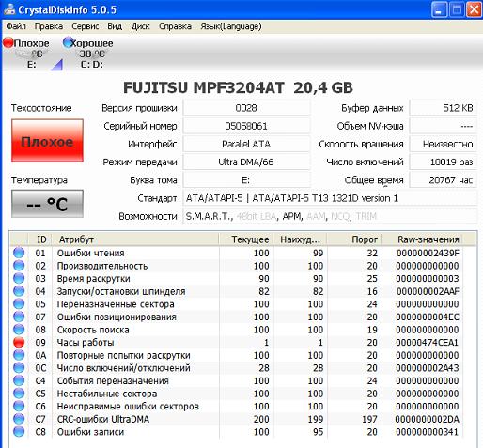Click status dot for Нестабильные сектора

point(19,394)
